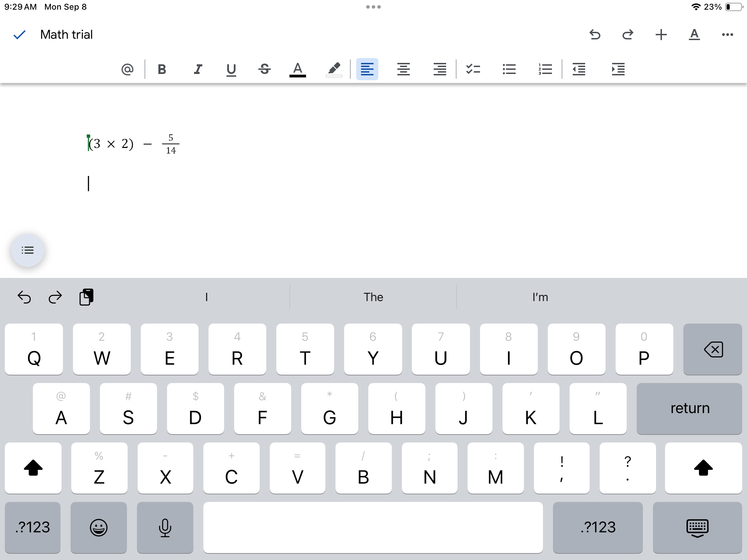
Task: Start a numbered list
Action: [x=545, y=69]
